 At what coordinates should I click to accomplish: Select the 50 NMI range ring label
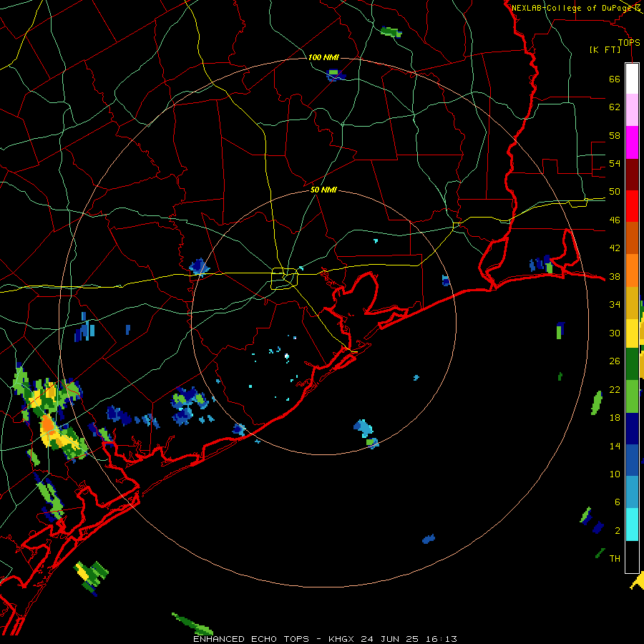pos(323,190)
